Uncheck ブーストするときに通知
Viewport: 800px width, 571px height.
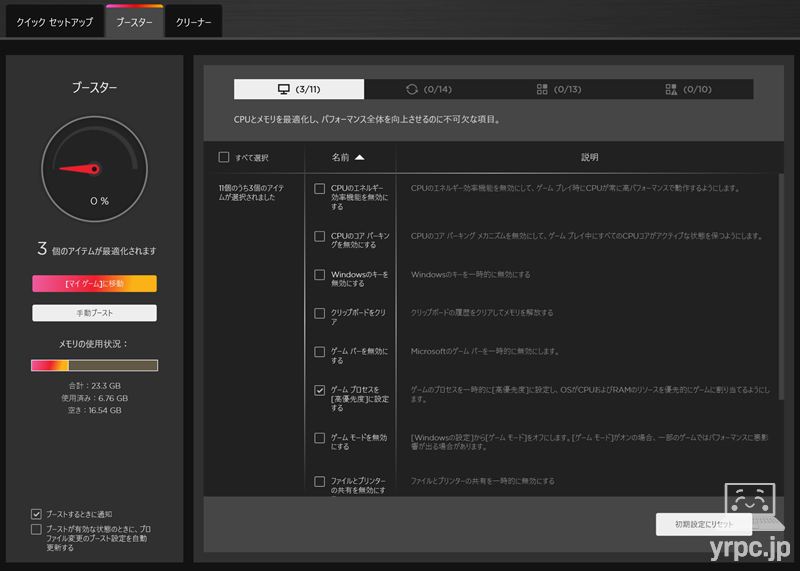click(x=36, y=514)
